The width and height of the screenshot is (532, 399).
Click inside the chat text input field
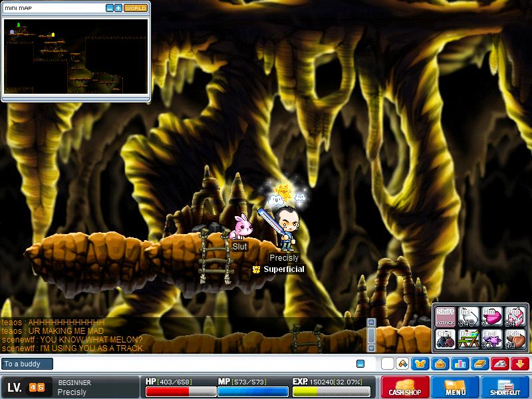coord(203,364)
